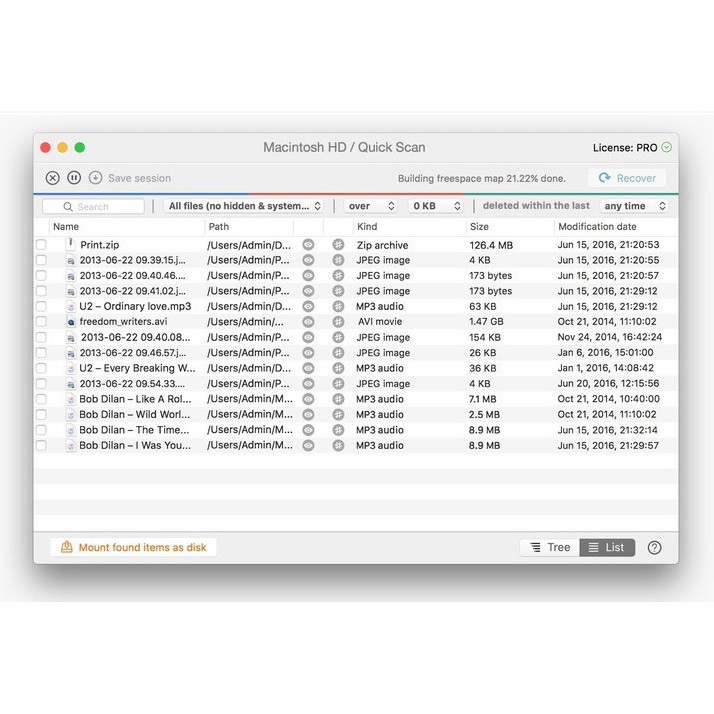Open the All files filter dropdown
The width and height of the screenshot is (714, 714).
tap(244, 206)
